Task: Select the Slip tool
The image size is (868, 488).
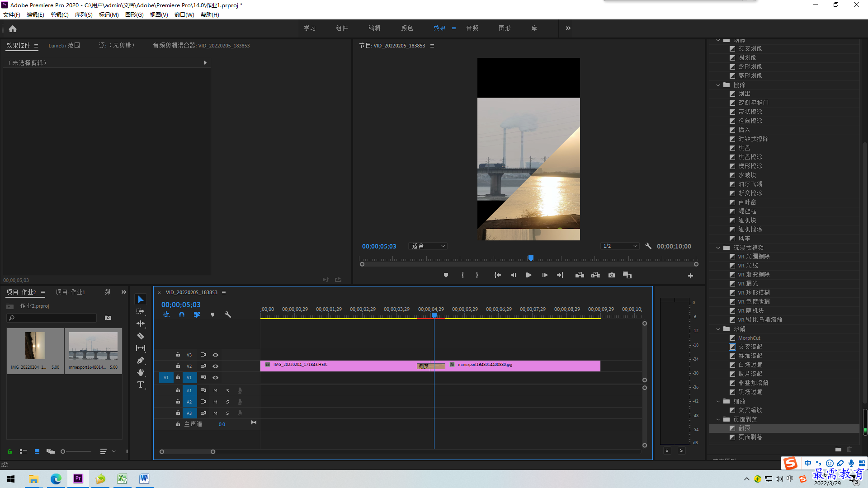Action: point(141,348)
